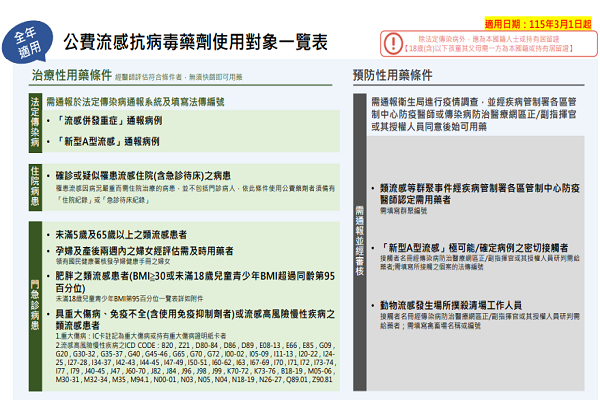Click the bullet 「新型A型流感」極可能/確定病例之密切接觸者
This screenshot has width=600, height=400.
pos(474,248)
